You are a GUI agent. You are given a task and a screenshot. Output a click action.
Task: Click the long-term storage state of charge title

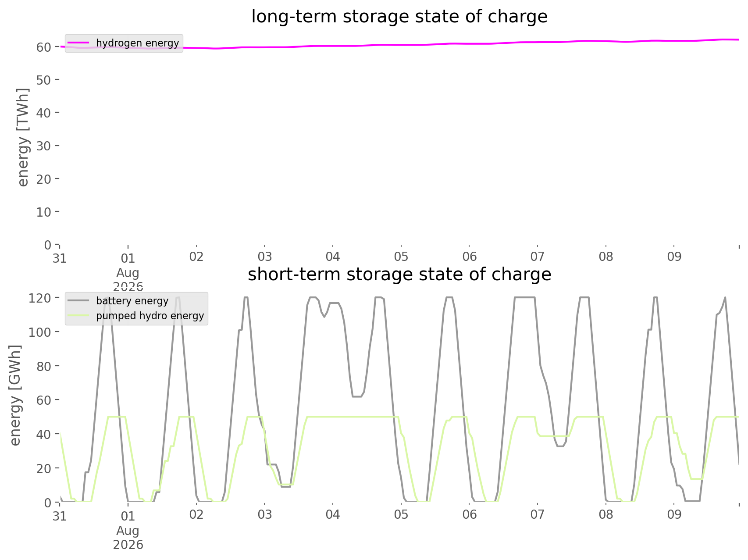[x=399, y=17]
